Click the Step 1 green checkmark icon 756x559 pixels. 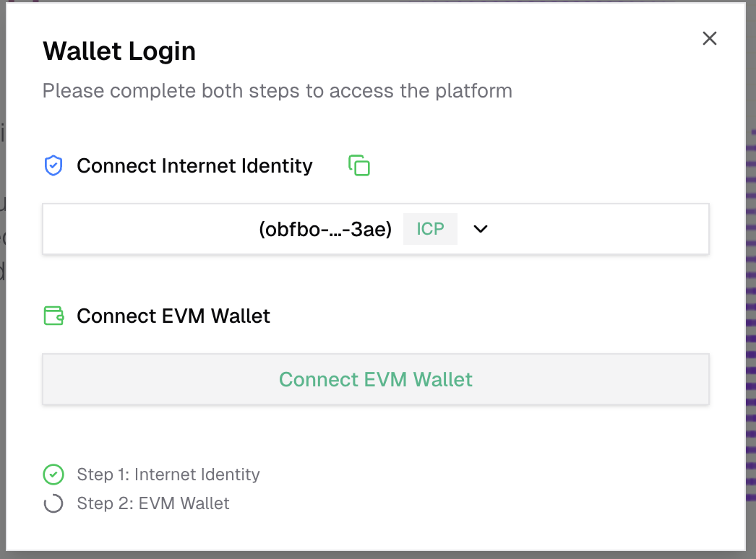click(53, 474)
